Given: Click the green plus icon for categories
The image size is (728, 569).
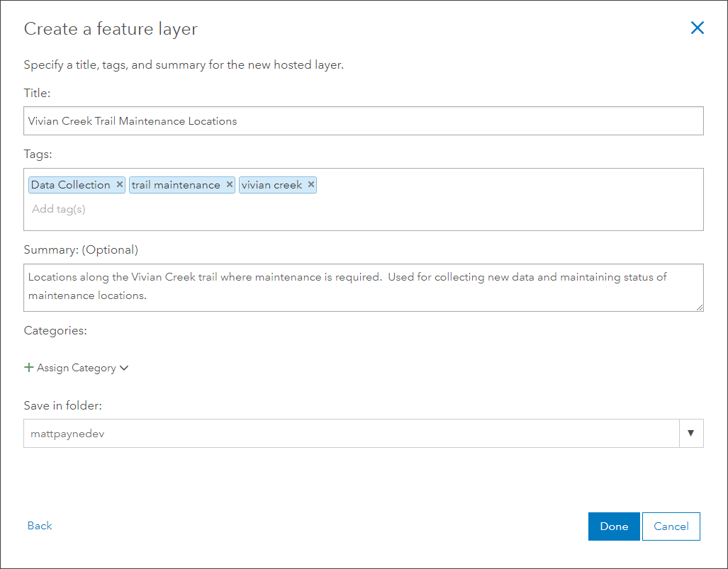Looking at the screenshot, I should click(x=29, y=368).
